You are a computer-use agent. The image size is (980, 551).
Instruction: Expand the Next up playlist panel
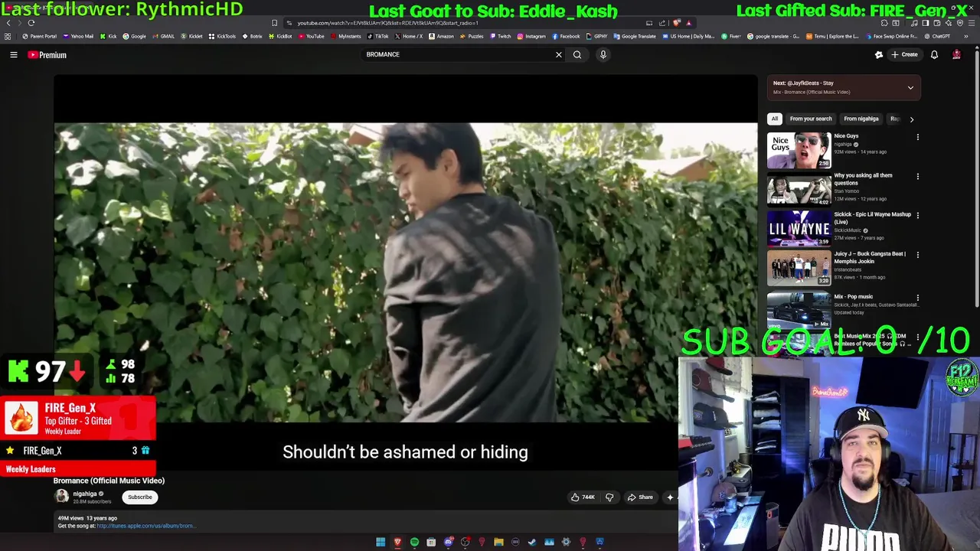click(910, 88)
